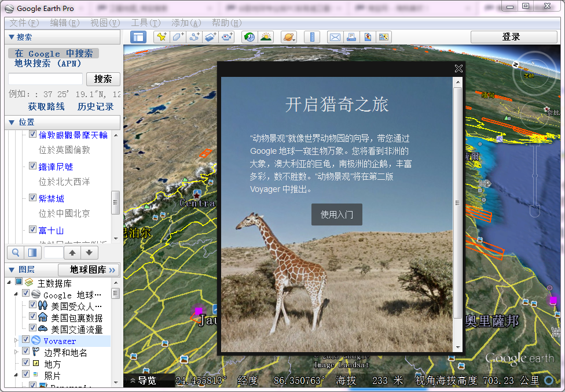View in Google Maps toolbar icon
The height and width of the screenshot is (392, 565).
384,37
